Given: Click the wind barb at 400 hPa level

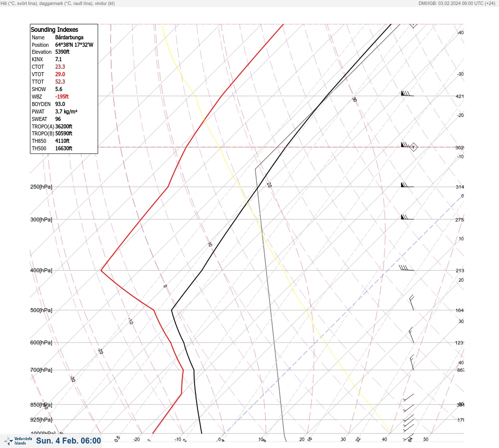Looking at the screenshot, I should 406,268.
